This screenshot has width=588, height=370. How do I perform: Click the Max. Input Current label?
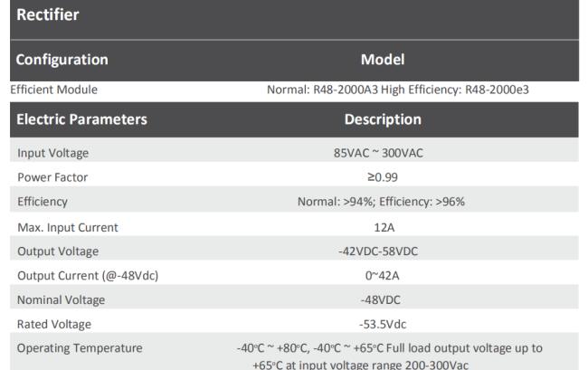(68, 227)
